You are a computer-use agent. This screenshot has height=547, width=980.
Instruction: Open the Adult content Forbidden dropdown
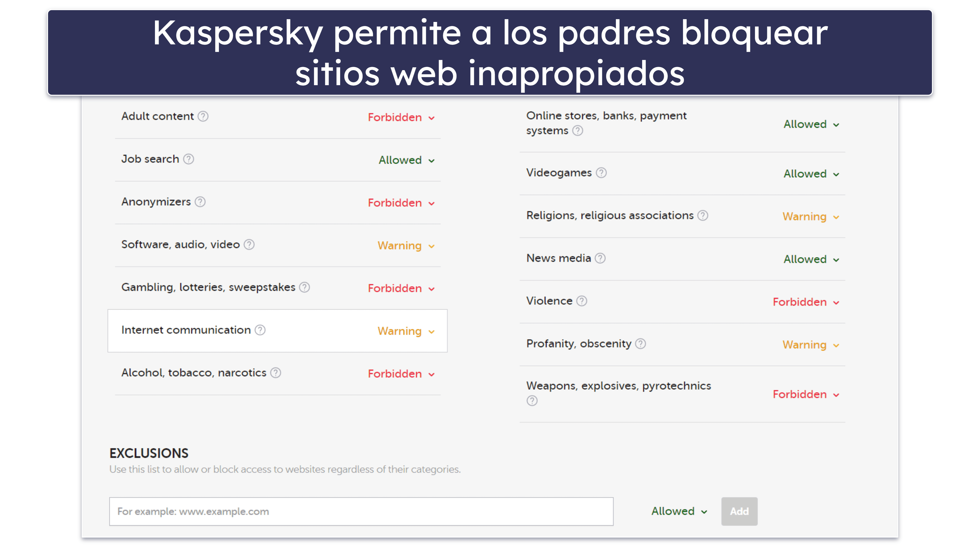click(x=401, y=118)
